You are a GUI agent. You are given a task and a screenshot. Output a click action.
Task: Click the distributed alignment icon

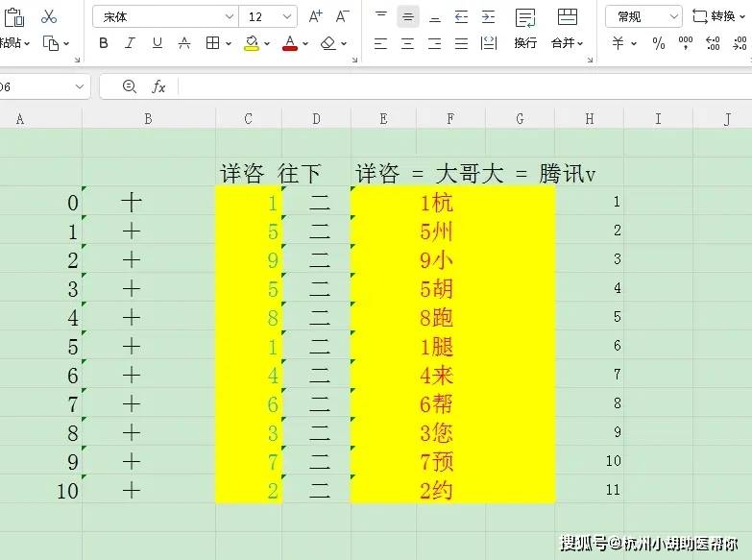pos(488,43)
